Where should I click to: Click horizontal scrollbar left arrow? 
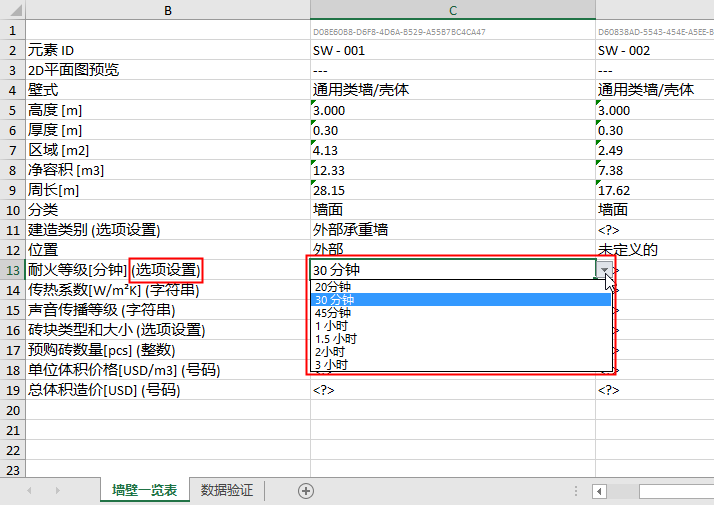click(x=599, y=491)
